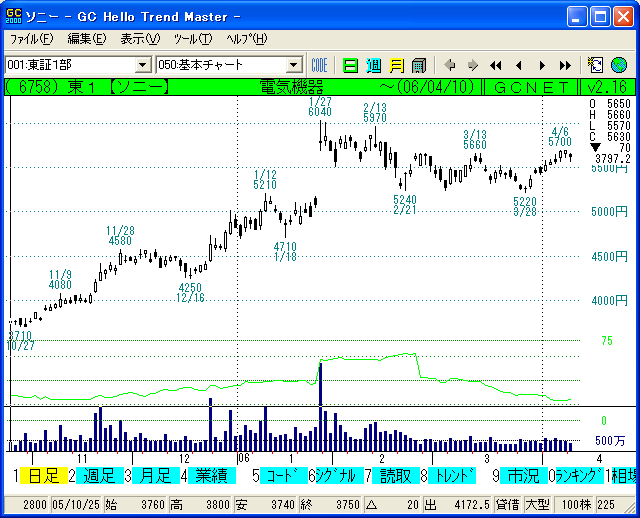Click the 2/13 5970 price label
The width and height of the screenshot is (640, 518).
click(x=375, y=113)
